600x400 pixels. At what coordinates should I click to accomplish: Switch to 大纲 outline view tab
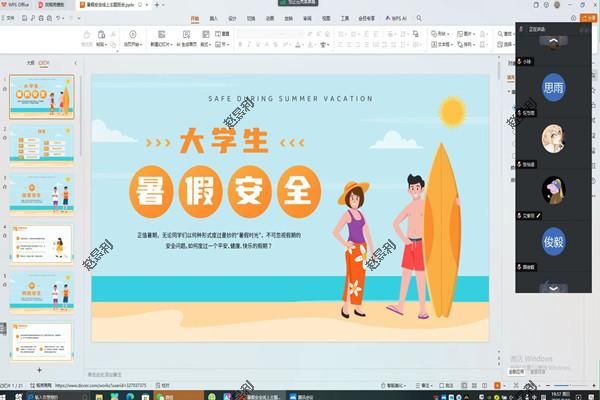coord(30,62)
